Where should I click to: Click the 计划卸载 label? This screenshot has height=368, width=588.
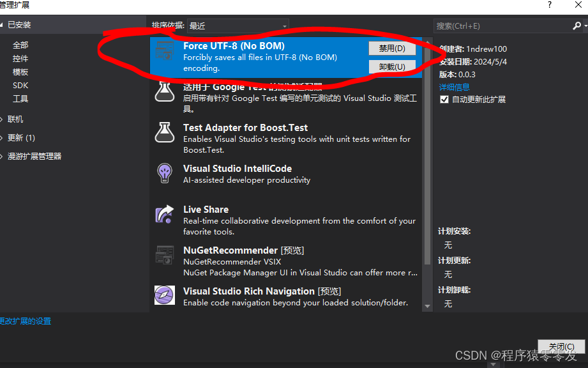click(454, 289)
